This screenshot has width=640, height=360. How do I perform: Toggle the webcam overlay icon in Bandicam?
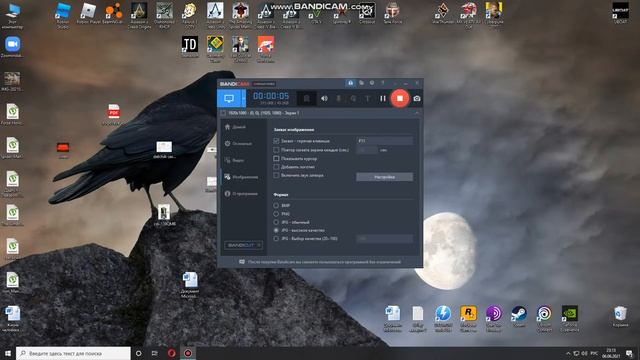tap(353, 98)
